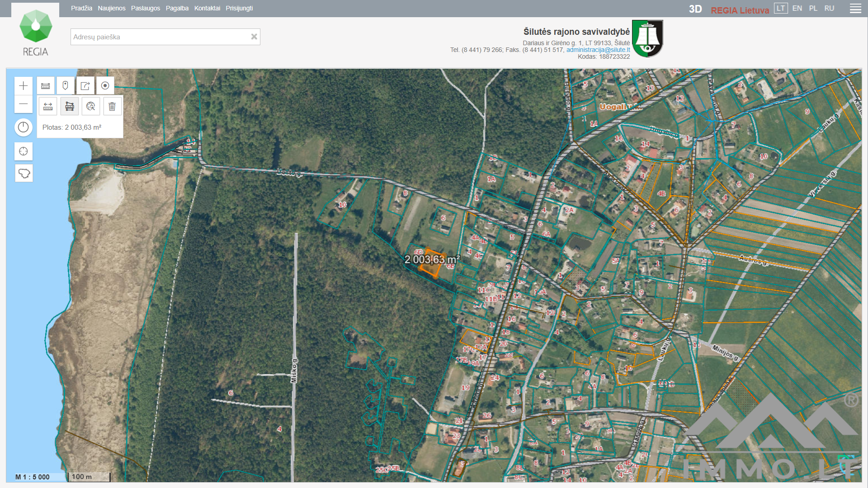Click the share map icon

[85, 86]
